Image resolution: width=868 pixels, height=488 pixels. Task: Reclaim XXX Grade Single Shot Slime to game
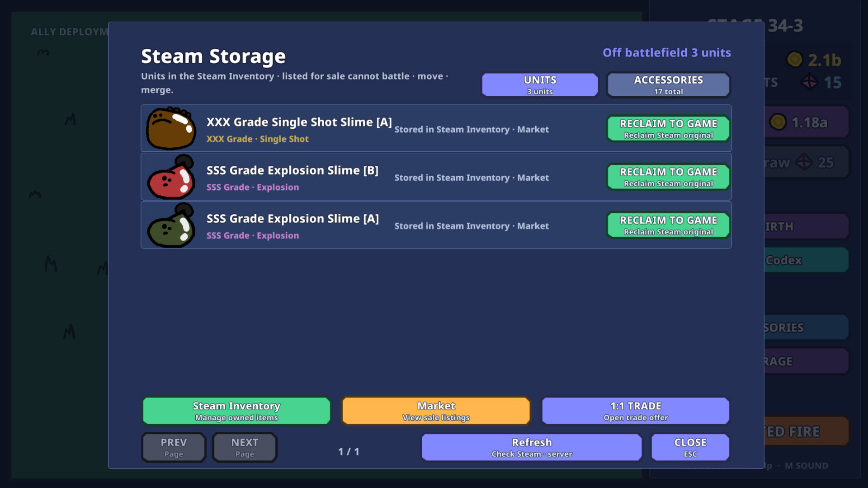click(x=668, y=129)
